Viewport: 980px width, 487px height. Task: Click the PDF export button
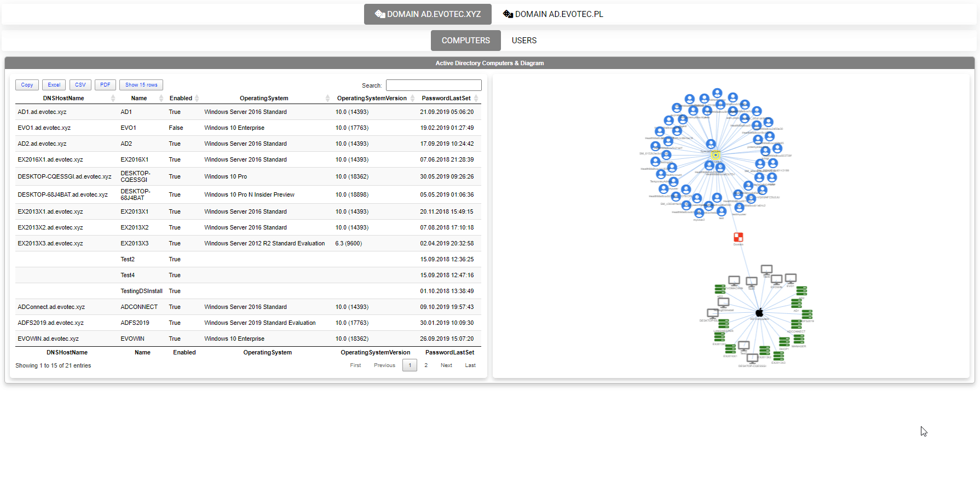point(105,85)
